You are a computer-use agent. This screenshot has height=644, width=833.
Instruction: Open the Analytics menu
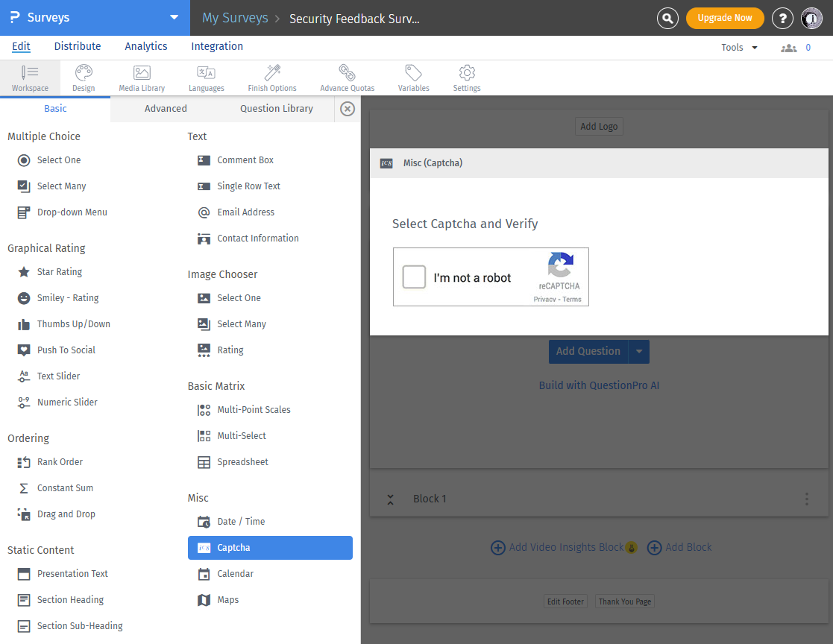click(146, 47)
